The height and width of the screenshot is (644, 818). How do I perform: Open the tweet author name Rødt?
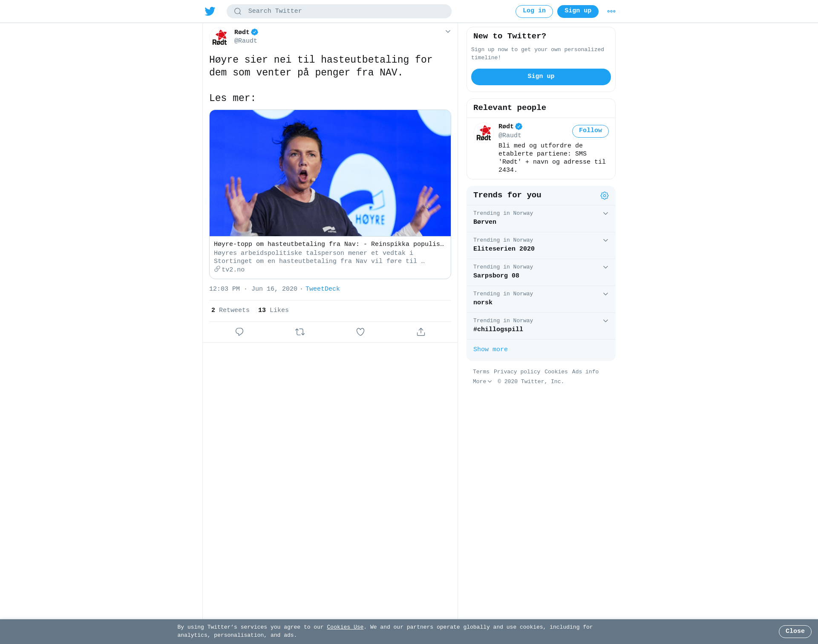coord(242,32)
